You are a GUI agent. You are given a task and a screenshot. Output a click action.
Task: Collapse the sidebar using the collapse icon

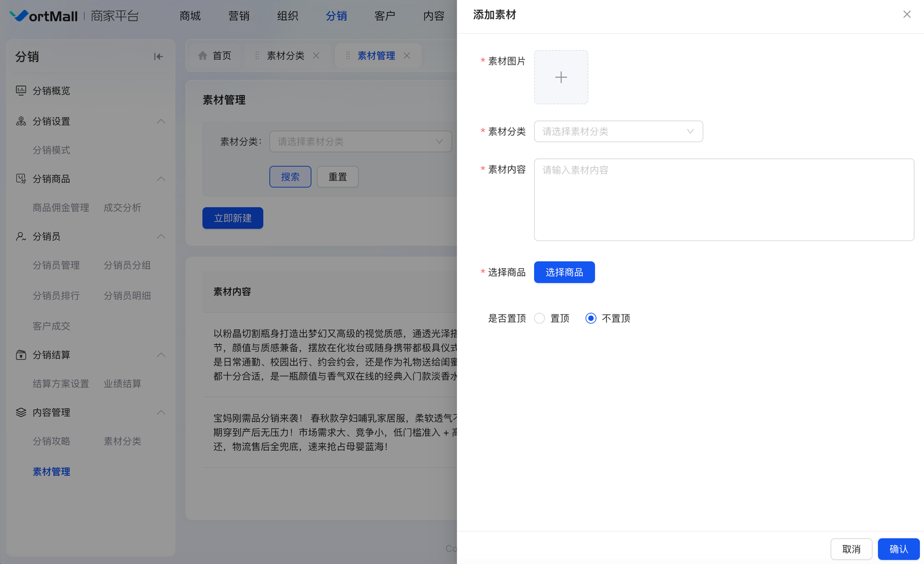pyautogui.click(x=158, y=57)
